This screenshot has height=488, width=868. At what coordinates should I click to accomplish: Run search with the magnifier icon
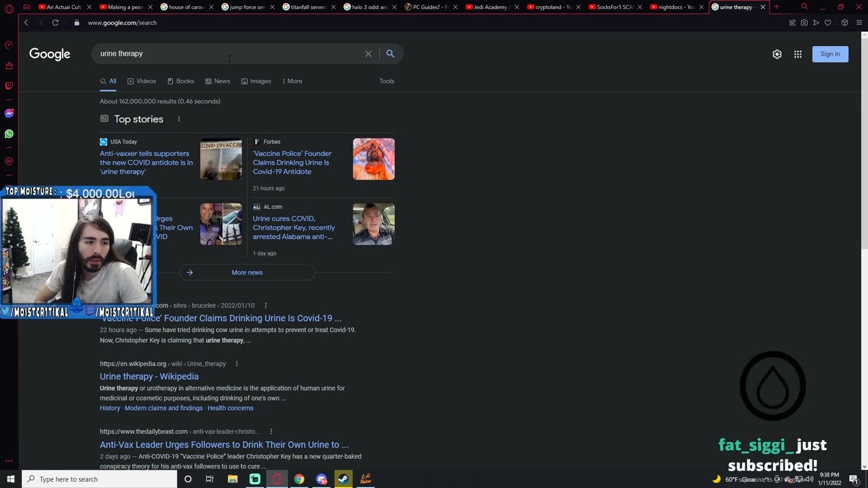click(x=390, y=54)
